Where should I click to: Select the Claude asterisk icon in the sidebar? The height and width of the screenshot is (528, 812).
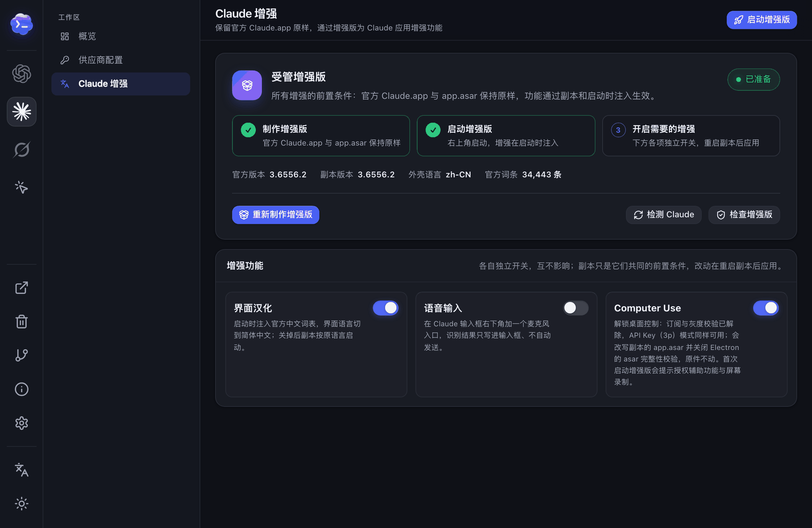point(21,112)
